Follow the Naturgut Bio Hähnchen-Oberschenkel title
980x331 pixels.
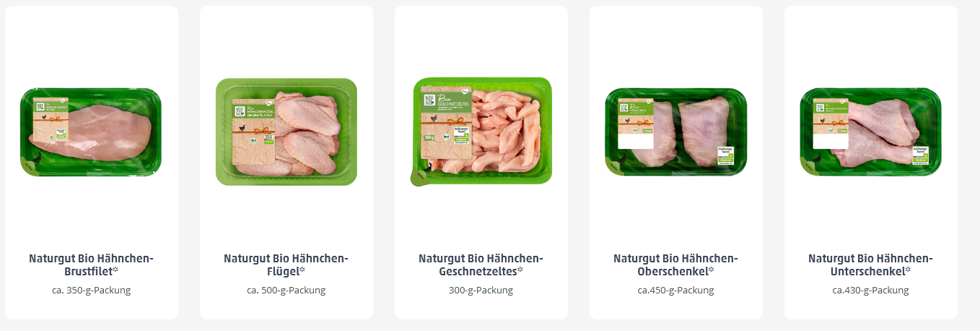pyautogui.click(x=676, y=265)
